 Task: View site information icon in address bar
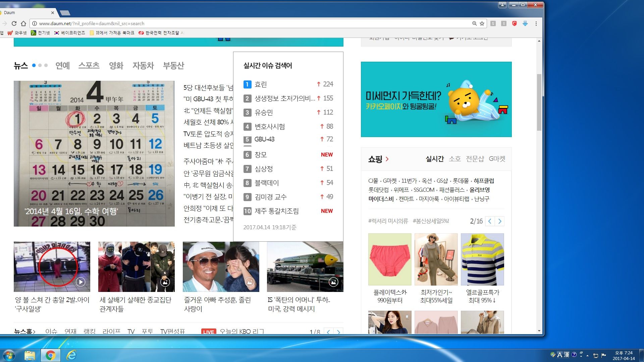(34, 23)
